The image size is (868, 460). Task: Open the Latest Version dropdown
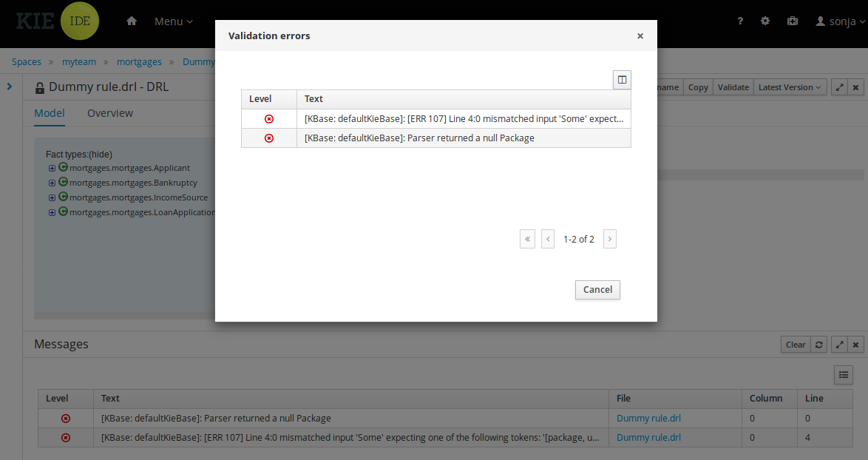click(790, 87)
